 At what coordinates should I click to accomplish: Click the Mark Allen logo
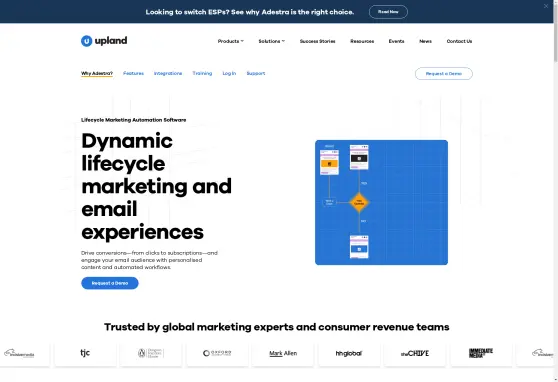point(283,353)
